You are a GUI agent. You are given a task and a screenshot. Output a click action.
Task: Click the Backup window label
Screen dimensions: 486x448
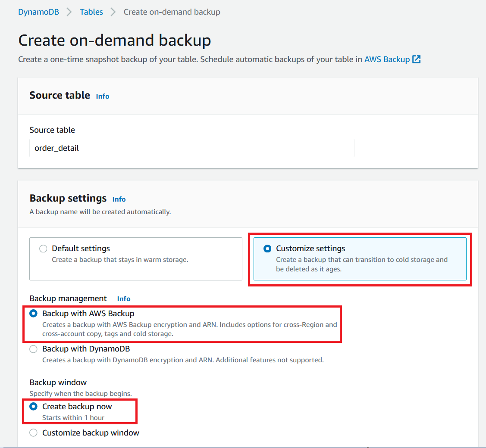click(58, 382)
